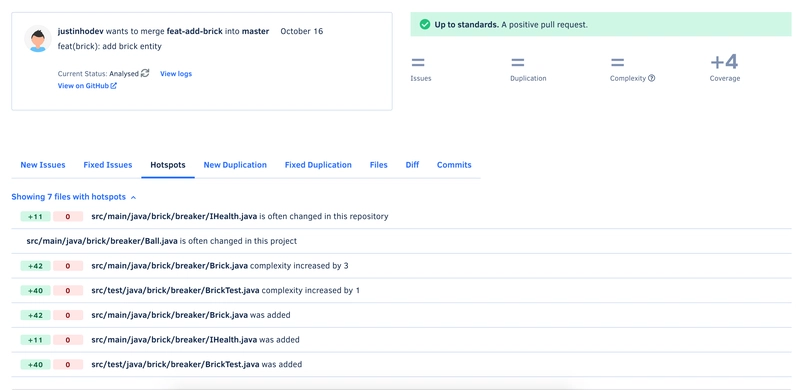Click +11 badge on IHealth.java often changed row
The image size is (800, 390).
point(35,216)
